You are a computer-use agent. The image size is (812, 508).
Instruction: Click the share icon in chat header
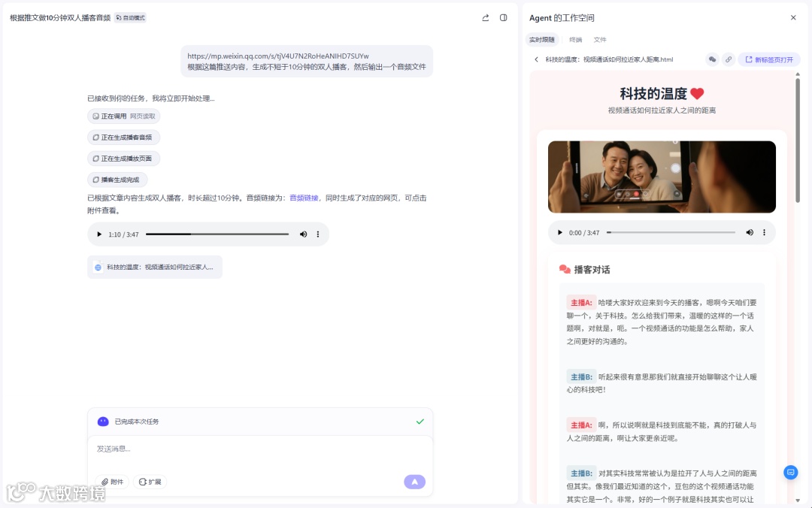point(485,17)
